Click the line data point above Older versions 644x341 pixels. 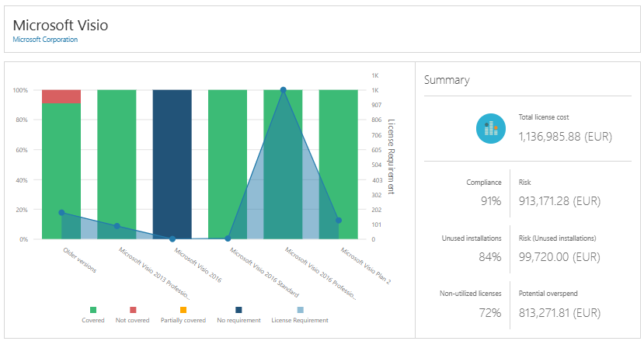[x=61, y=213]
